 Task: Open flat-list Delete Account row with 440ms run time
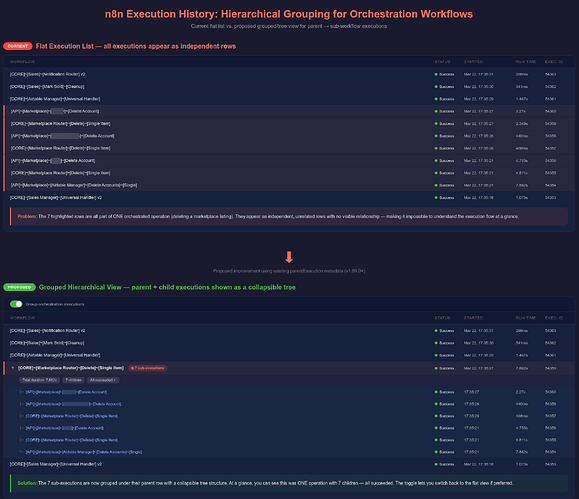pyautogui.click(x=289, y=136)
